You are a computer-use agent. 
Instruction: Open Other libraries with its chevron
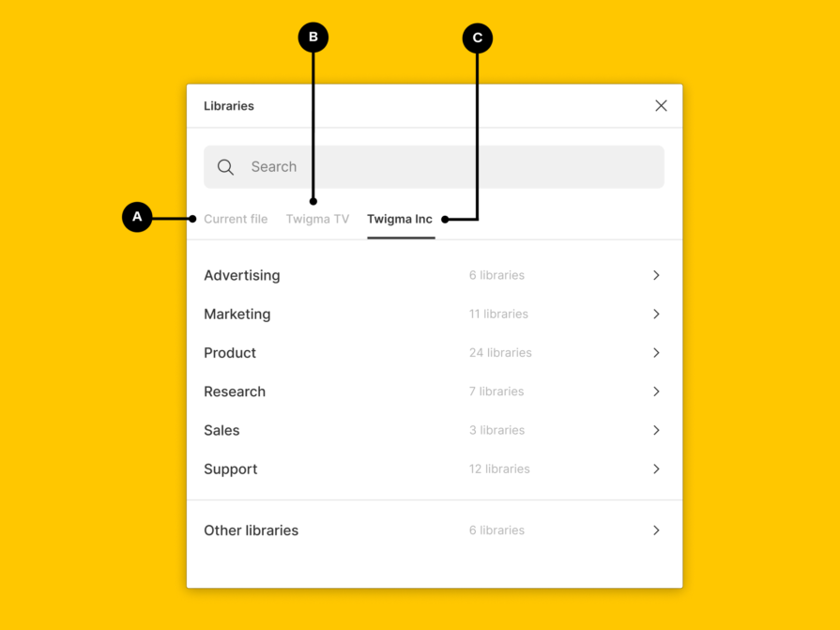pos(656,530)
